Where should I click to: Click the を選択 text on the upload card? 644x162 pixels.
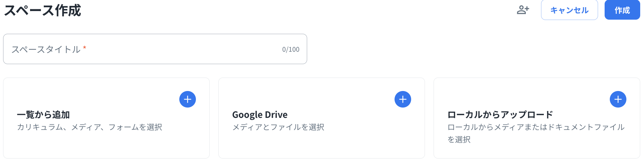[459, 140]
